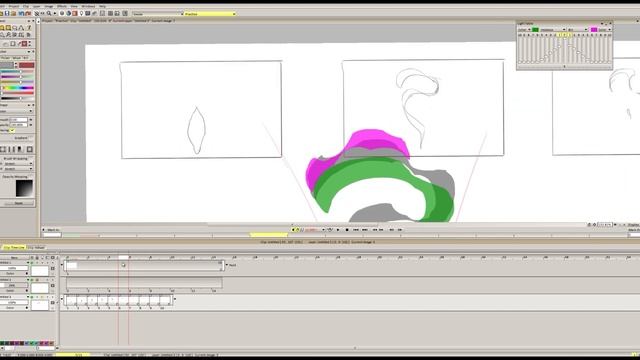Click the orange square icon in top toolbar
This screenshot has height=360, width=640.
[75, 13]
